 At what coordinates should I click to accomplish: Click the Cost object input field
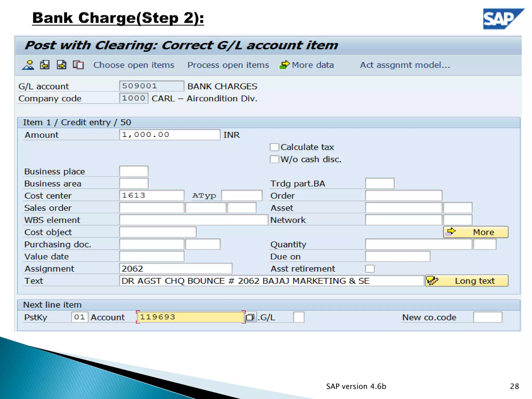pos(158,232)
